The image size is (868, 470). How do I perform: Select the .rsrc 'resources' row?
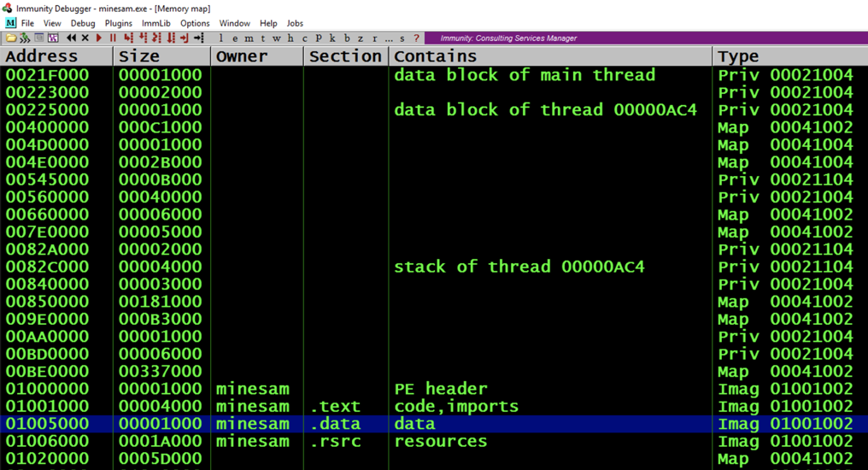point(434,441)
